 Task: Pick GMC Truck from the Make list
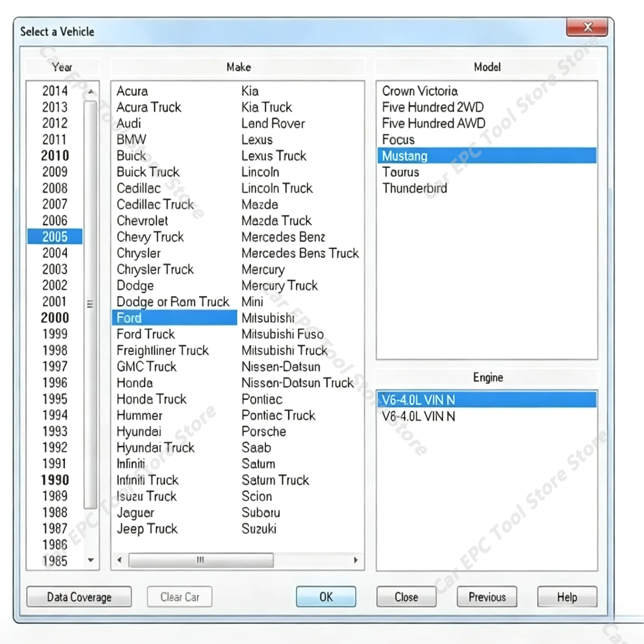click(x=146, y=367)
